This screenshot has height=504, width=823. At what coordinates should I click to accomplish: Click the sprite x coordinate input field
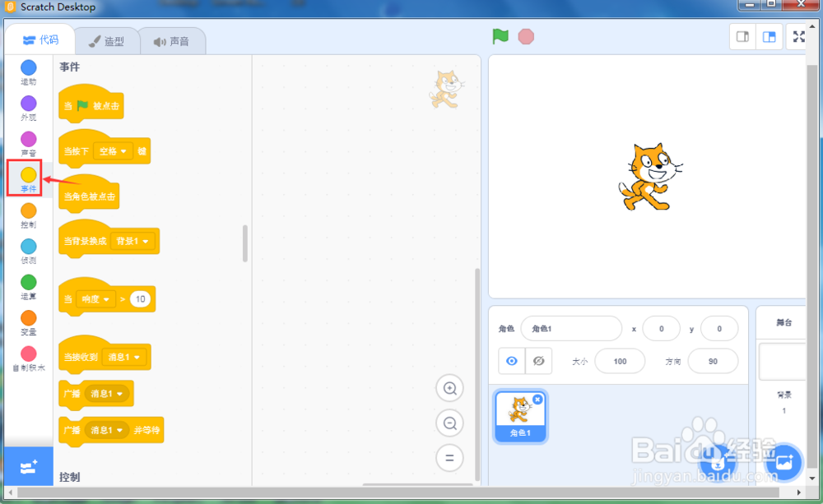[x=662, y=328]
